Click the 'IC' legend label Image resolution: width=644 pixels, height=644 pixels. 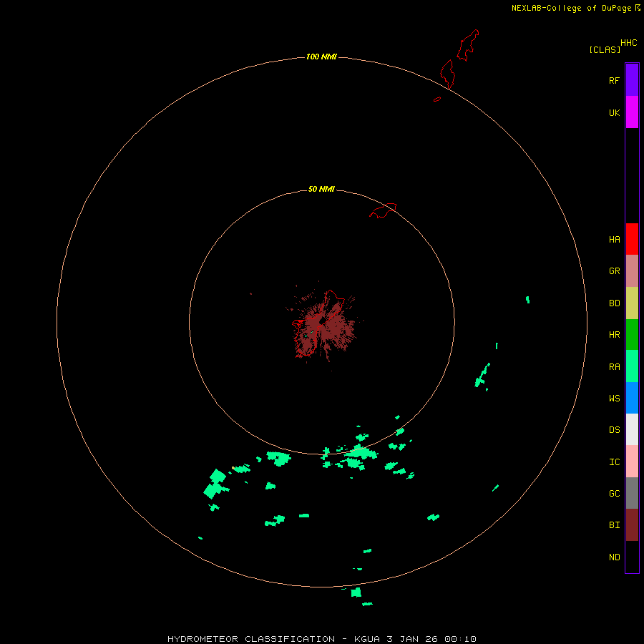tap(615, 462)
